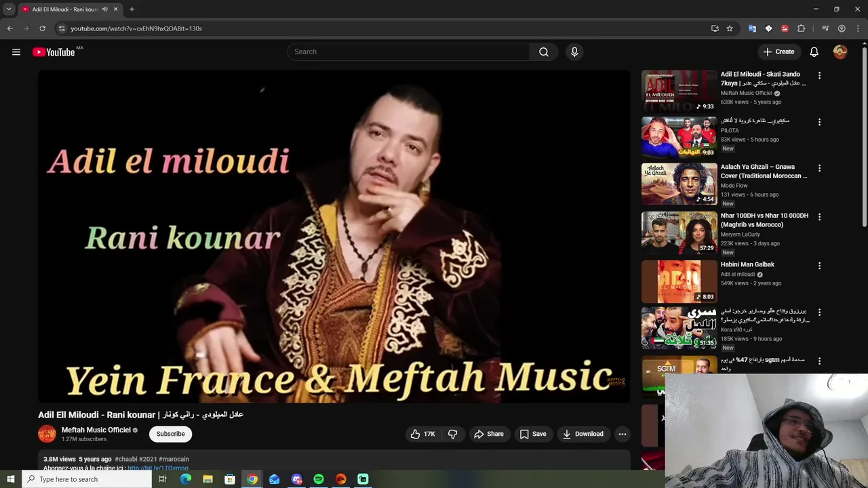Click the page vertical scrollbar
868x488 pixels.
(864, 136)
